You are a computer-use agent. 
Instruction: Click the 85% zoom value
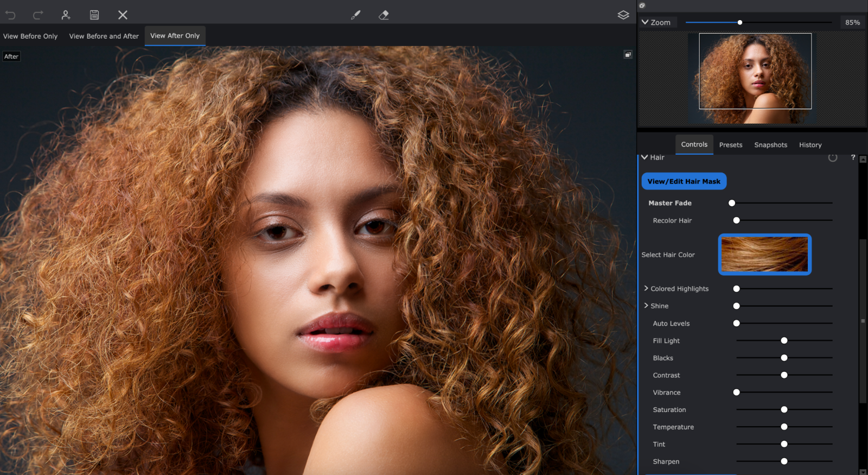tap(852, 22)
